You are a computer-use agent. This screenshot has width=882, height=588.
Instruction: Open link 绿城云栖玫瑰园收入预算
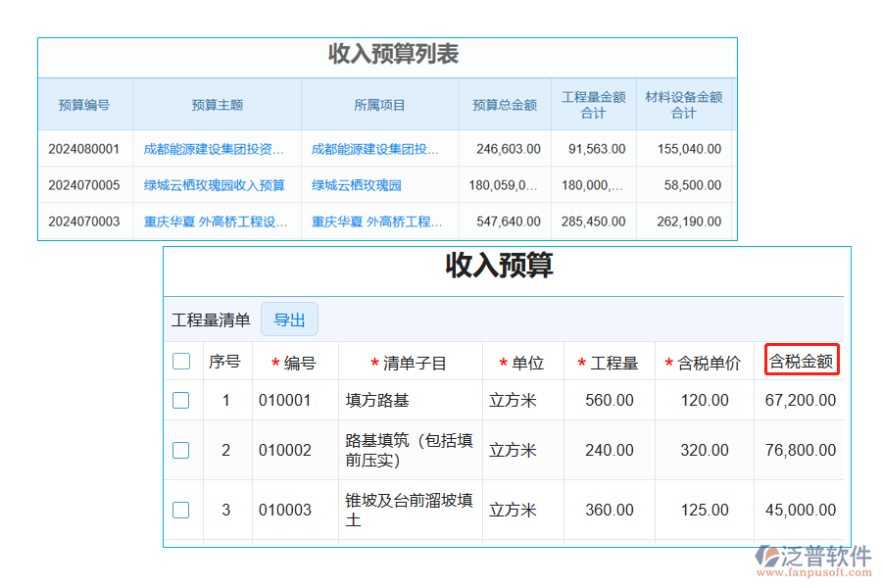(215, 184)
